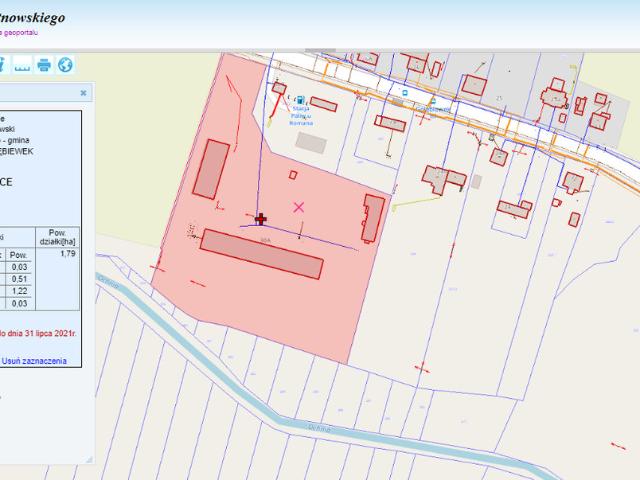Select the ruler measure tool
This screenshot has height=480, width=640.
point(22,65)
